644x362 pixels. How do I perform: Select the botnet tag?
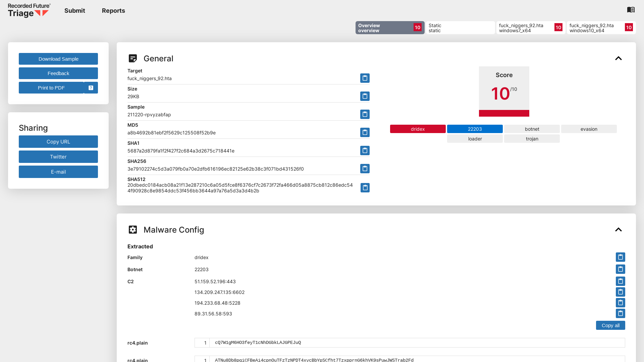532,129
